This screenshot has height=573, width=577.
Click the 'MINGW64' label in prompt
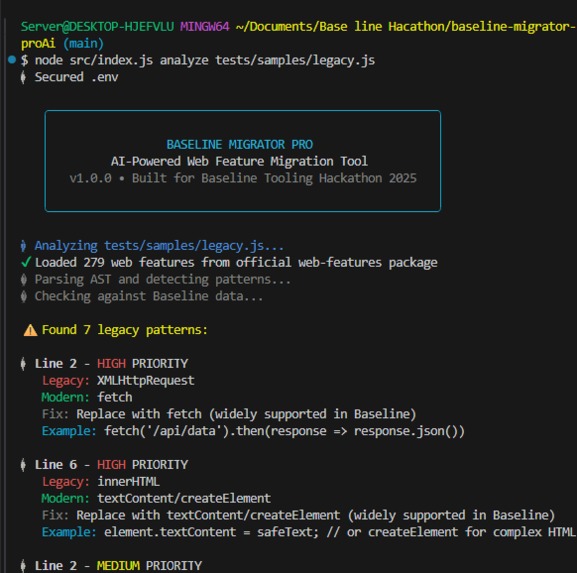coord(205,26)
